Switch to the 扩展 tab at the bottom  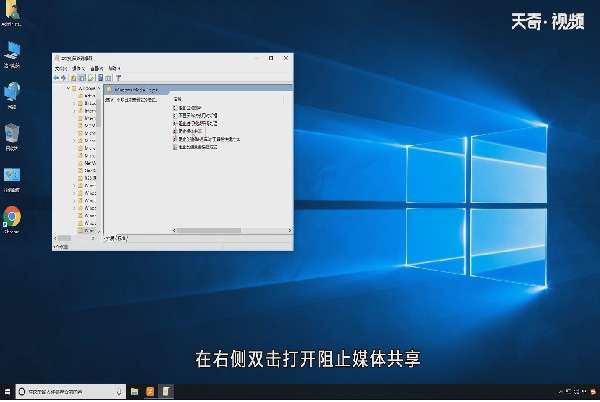coord(109,238)
